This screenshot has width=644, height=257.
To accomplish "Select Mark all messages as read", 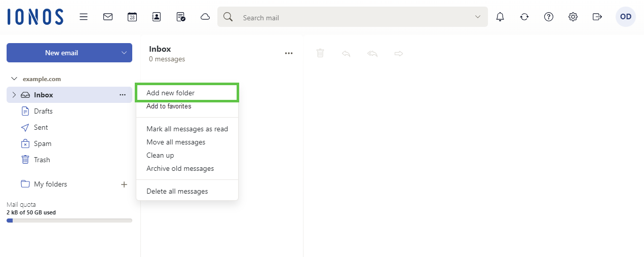I will (x=187, y=129).
